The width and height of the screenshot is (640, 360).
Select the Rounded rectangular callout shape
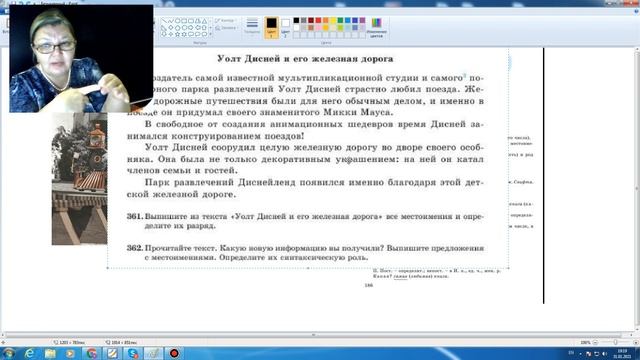pyautogui.click(x=191, y=34)
